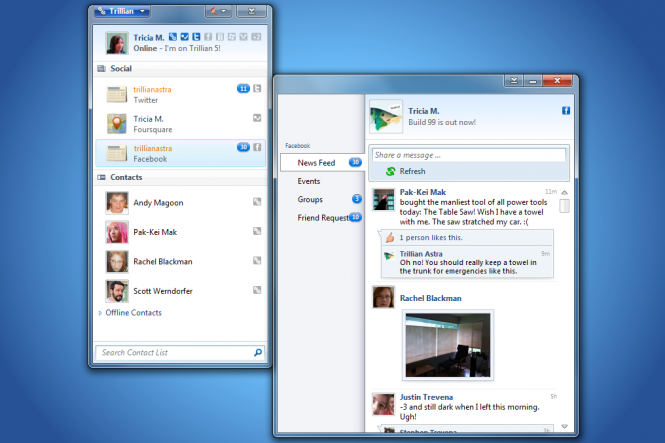Collapse the Contacts group header
The height and width of the screenshot is (443, 665).
tap(180, 177)
